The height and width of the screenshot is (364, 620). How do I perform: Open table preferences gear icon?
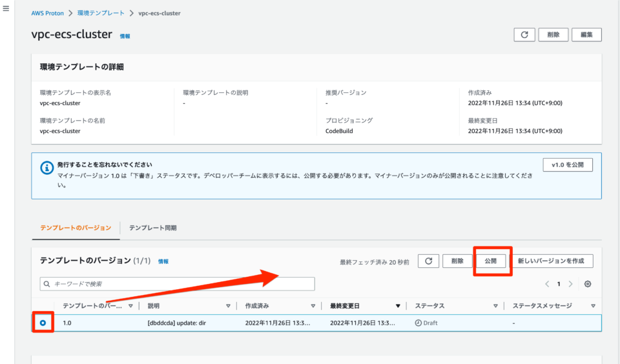click(x=588, y=284)
